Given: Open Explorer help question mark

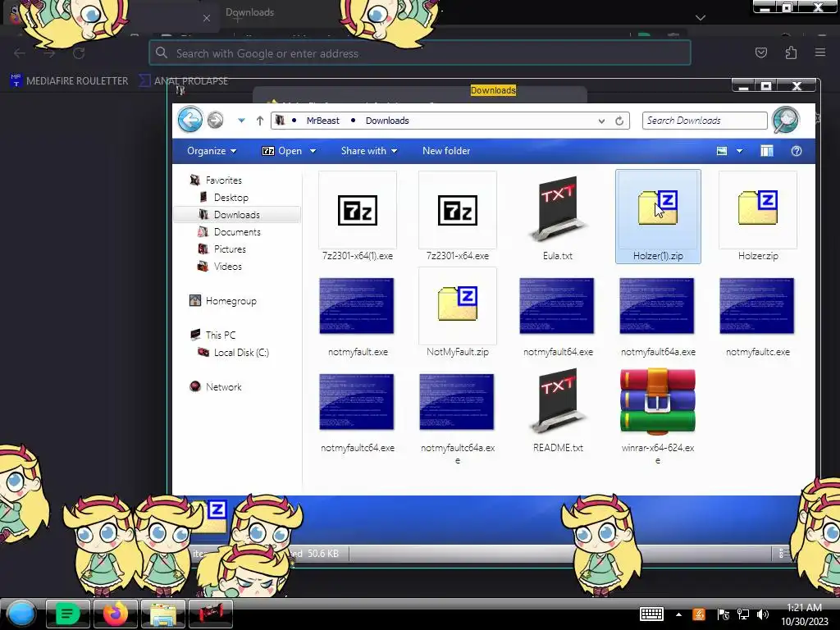Looking at the screenshot, I should pyautogui.click(x=797, y=151).
